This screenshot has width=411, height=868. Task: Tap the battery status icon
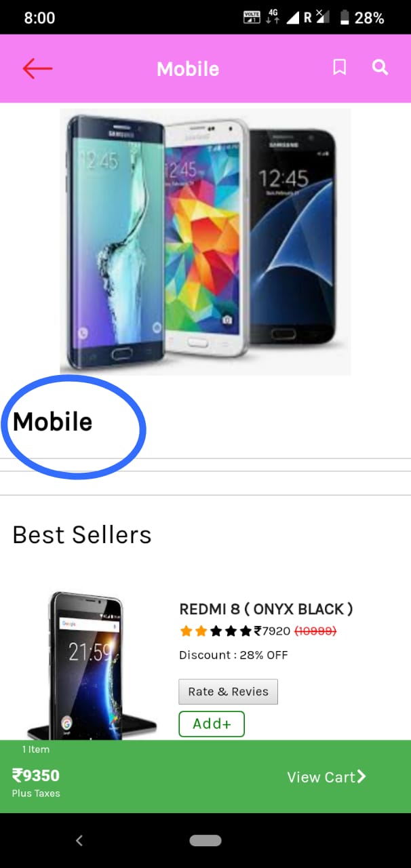pos(345,18)
